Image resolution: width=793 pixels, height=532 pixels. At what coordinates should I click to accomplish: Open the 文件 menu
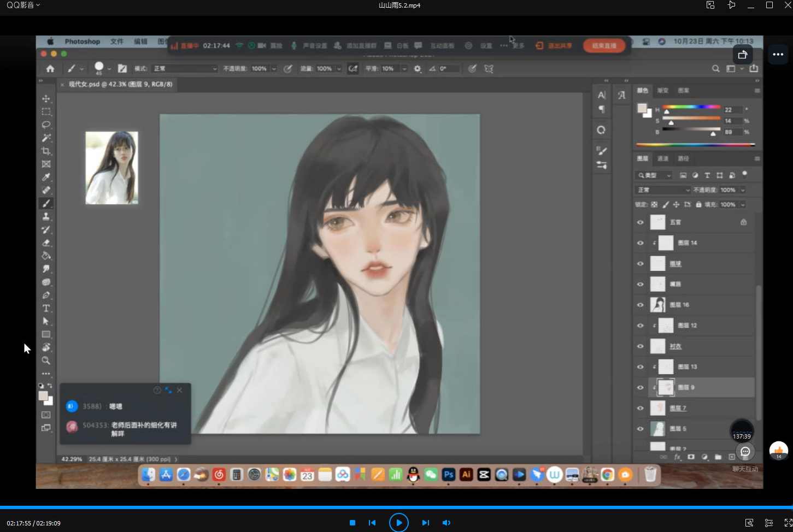tap(117, 42)
